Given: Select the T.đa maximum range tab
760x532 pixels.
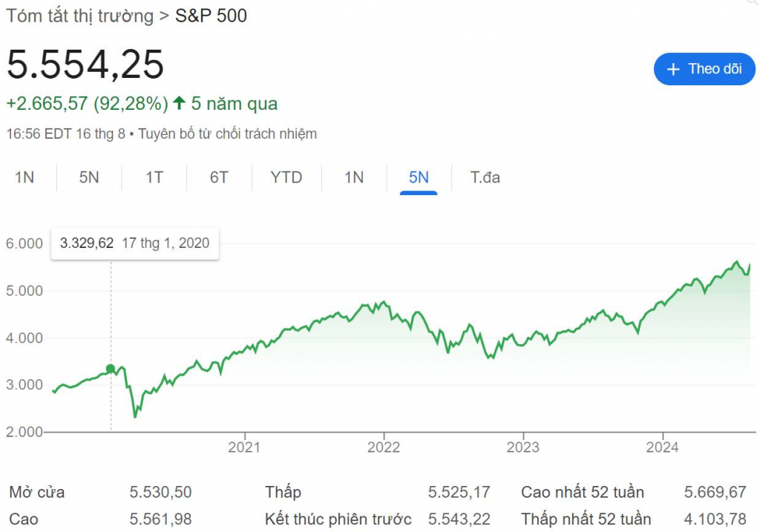Looking at the screenshot, I should coord(485,177).
